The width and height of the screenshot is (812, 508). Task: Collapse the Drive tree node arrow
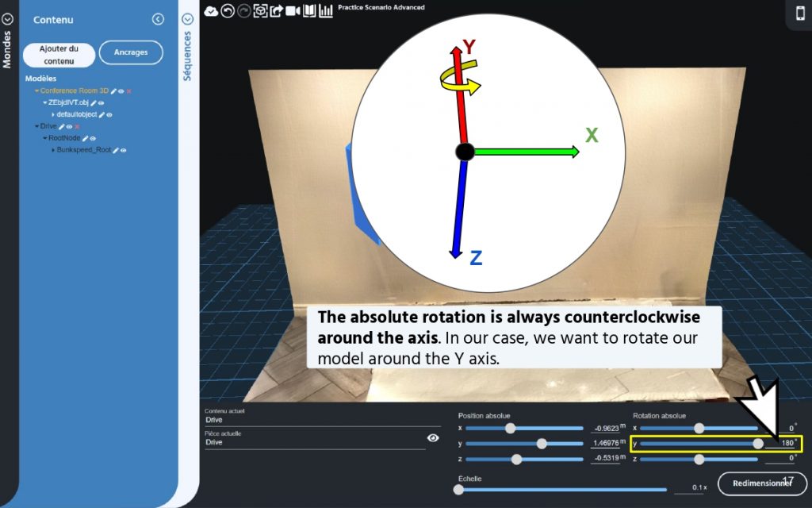36,126
